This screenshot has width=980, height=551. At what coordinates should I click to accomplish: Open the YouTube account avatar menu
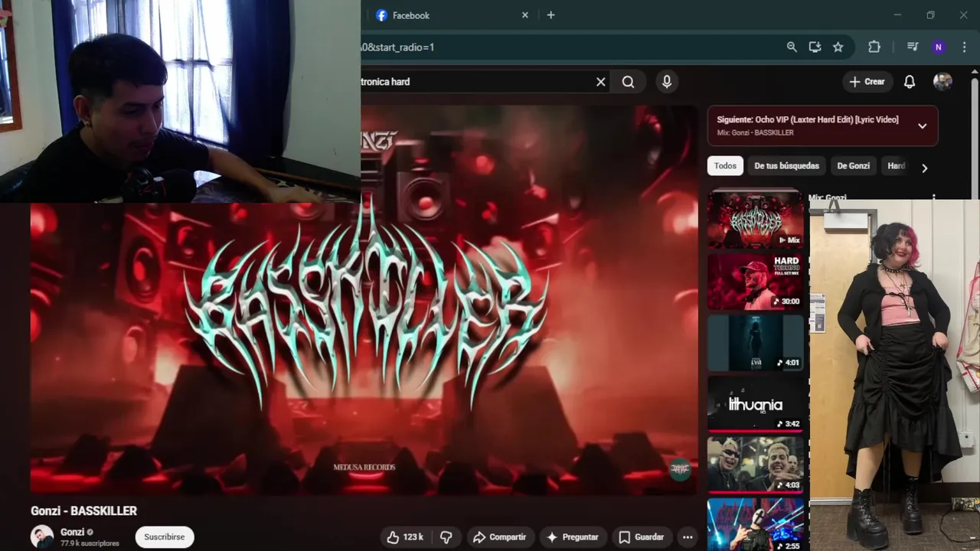tap(942, 82)
